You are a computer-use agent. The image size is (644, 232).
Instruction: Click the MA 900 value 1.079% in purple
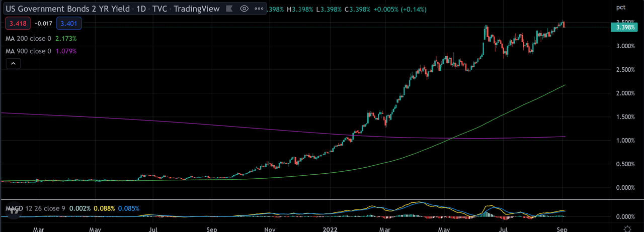tap(65, 51)
